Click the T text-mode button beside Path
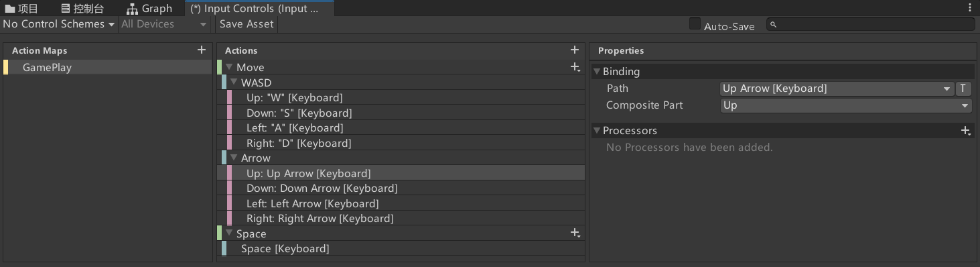This screenshot has width=980, height=267. coord(963,89)
